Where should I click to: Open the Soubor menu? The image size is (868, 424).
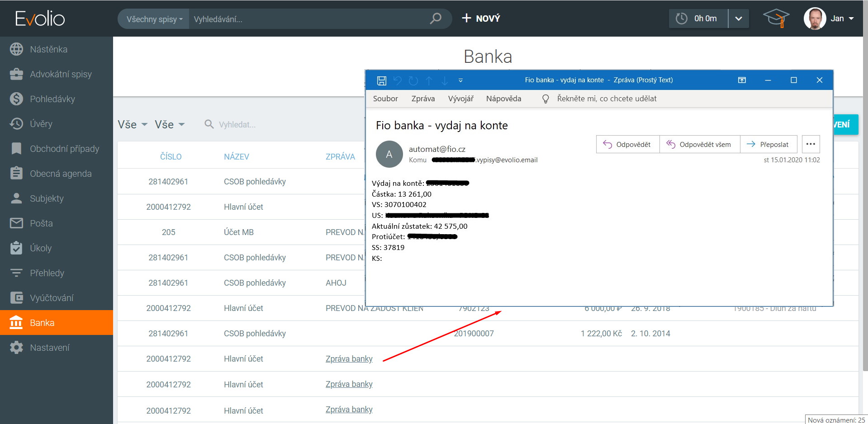(385, 99)
